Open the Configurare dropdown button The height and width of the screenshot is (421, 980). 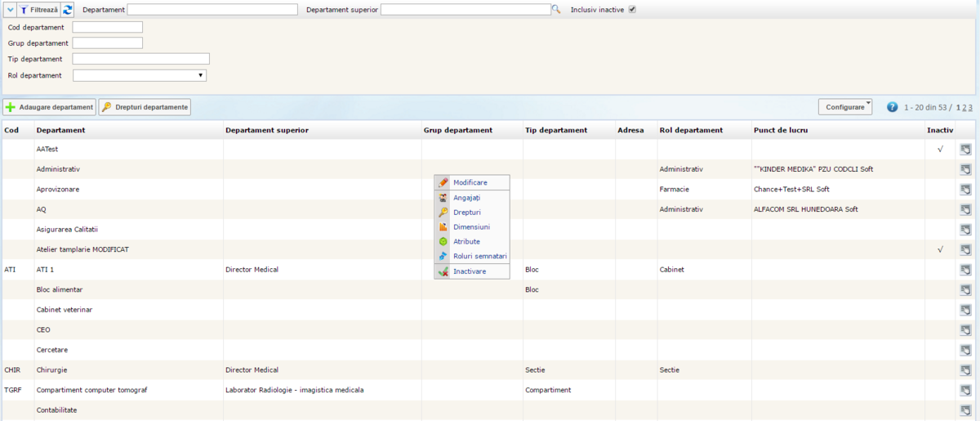coord(845,107)
